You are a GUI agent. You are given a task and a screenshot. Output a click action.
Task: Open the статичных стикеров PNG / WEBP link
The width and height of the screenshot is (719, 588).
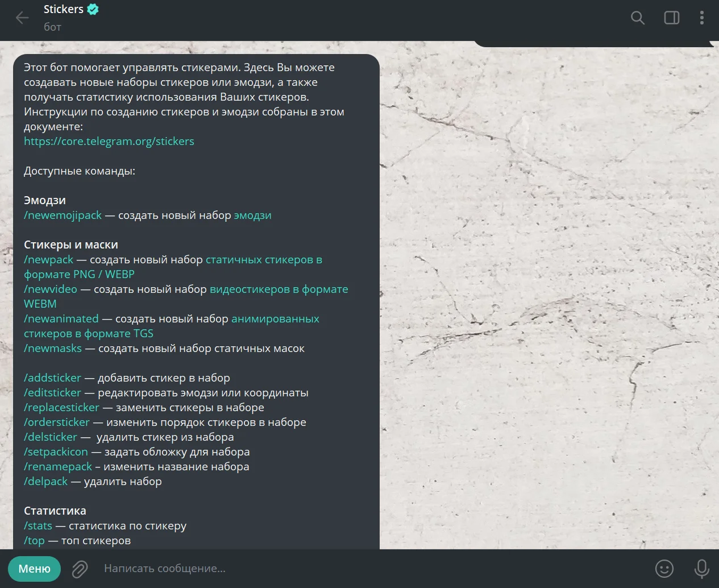click(264, 259)
